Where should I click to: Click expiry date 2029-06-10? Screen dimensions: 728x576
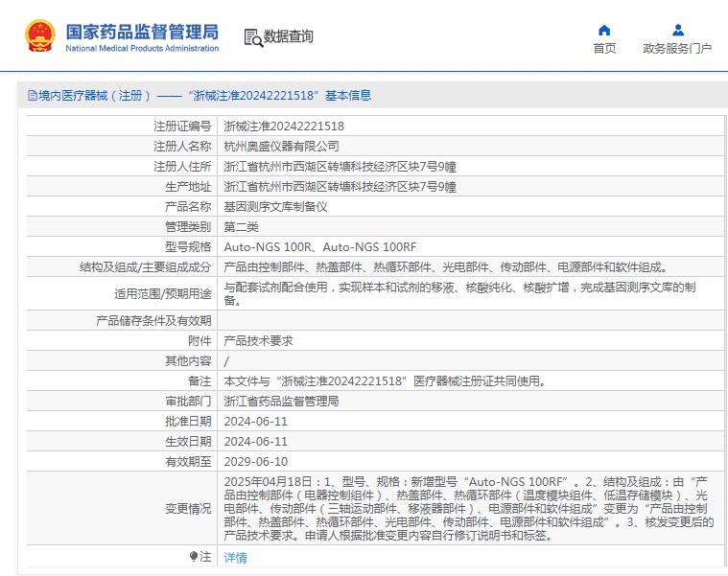[x=256, y=461]
